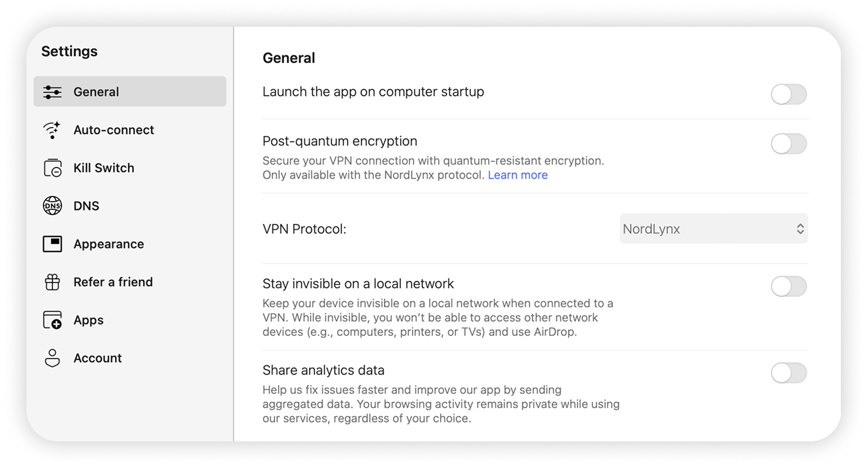
Task: Switch to the Kill Switch settings page
Action: pyautogui.click(x=103, y=167)
